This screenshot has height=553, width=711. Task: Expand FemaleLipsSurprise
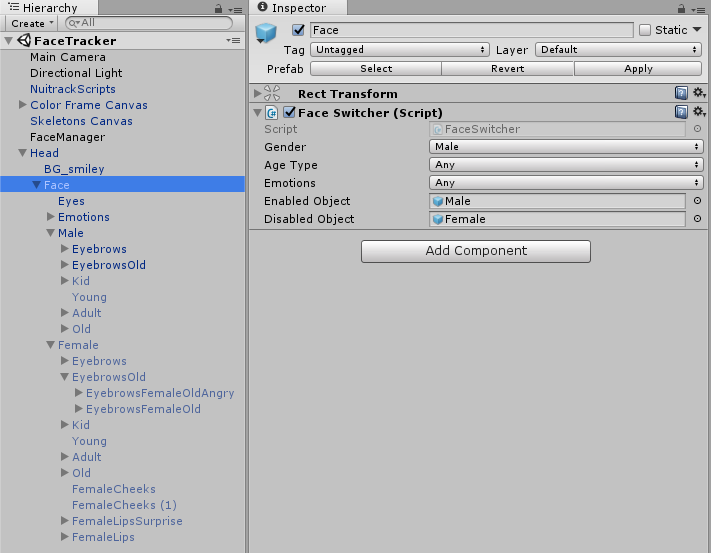click(x=65, y=520)
